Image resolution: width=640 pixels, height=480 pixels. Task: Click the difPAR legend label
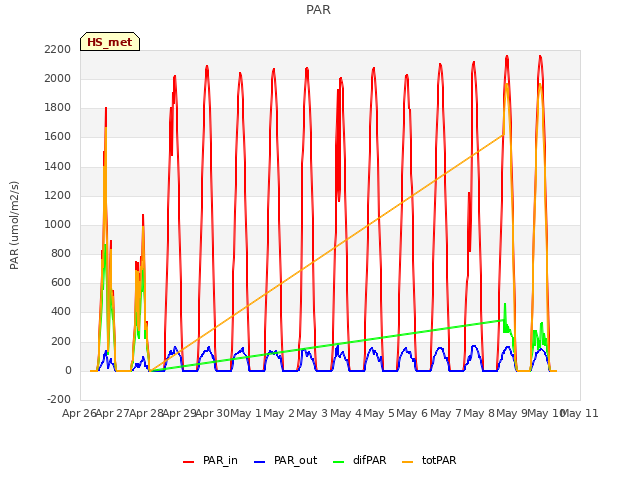[x=369, y=460]
